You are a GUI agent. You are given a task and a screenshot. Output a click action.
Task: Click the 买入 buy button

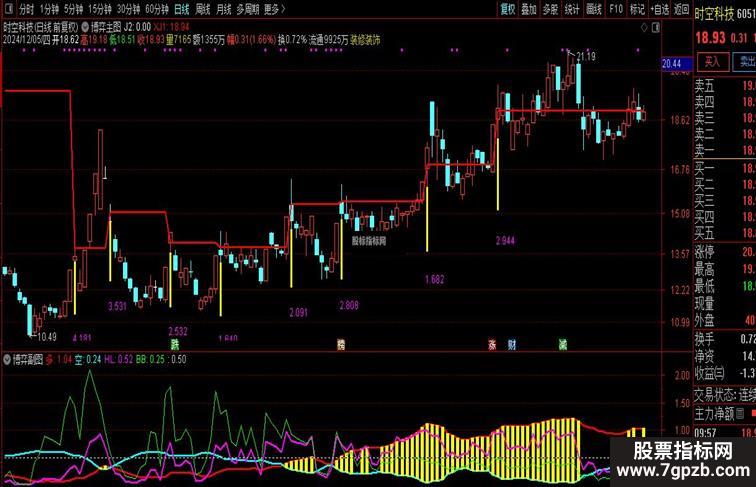click(713, 61)
